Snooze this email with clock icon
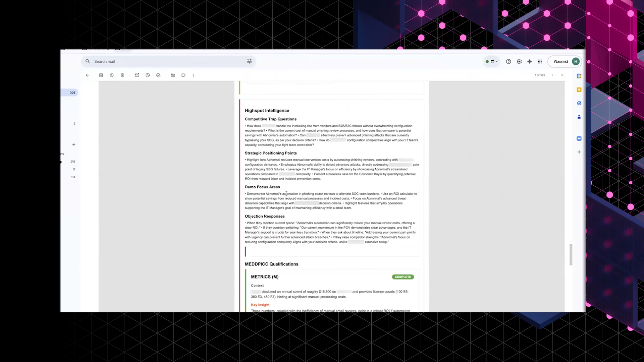 pyautogui.click(x=148, y=75)
